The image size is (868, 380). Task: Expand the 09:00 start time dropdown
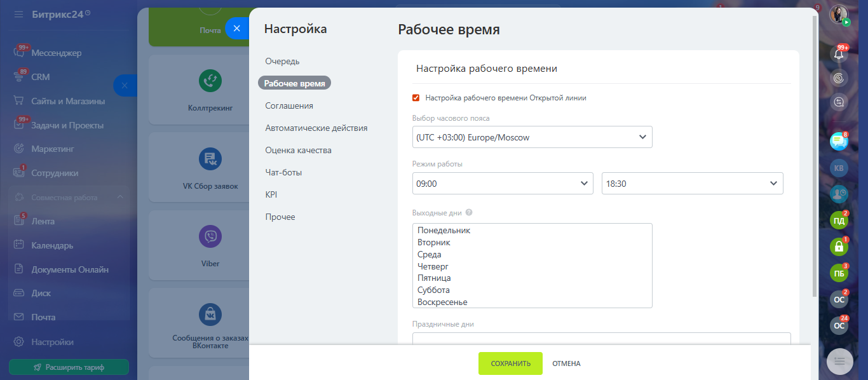point(502,184)
